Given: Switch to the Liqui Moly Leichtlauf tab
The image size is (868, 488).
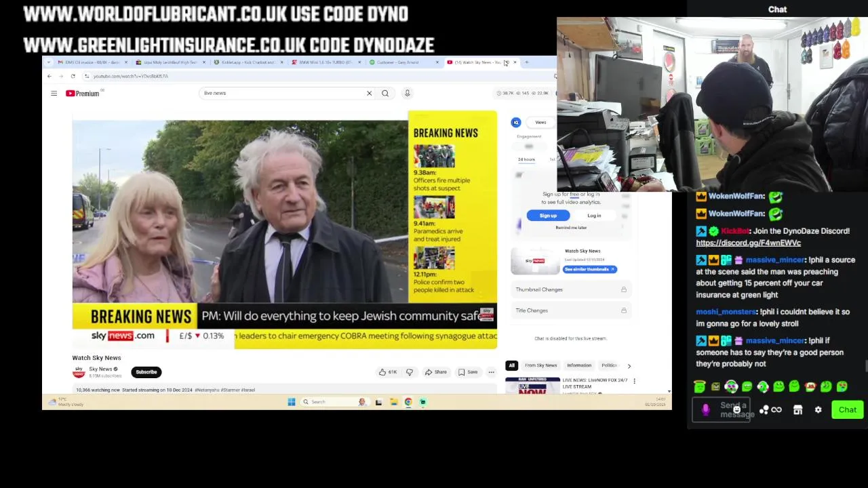Looking at the screenshot, I should point(170,62).
